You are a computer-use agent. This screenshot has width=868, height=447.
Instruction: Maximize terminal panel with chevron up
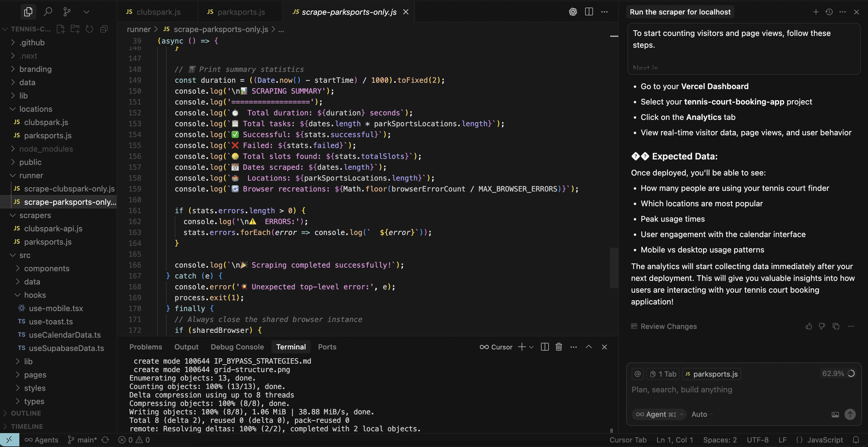coord(589,347)
